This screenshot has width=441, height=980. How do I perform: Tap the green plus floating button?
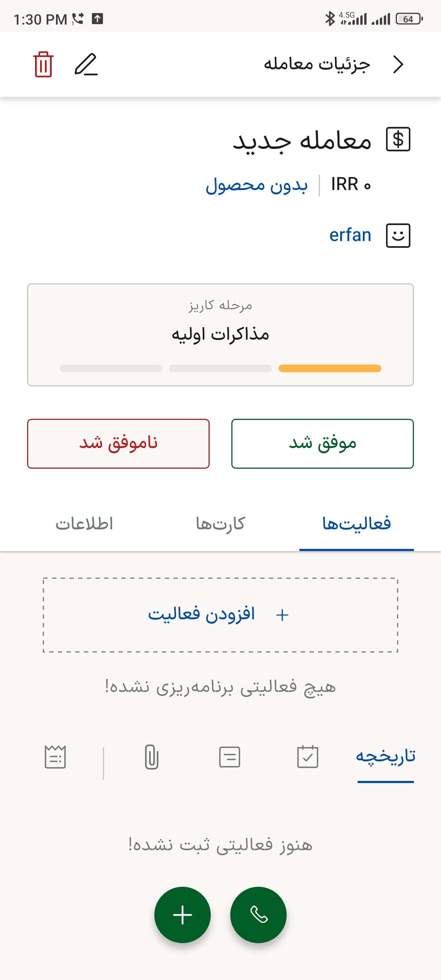tap(182, 915)
